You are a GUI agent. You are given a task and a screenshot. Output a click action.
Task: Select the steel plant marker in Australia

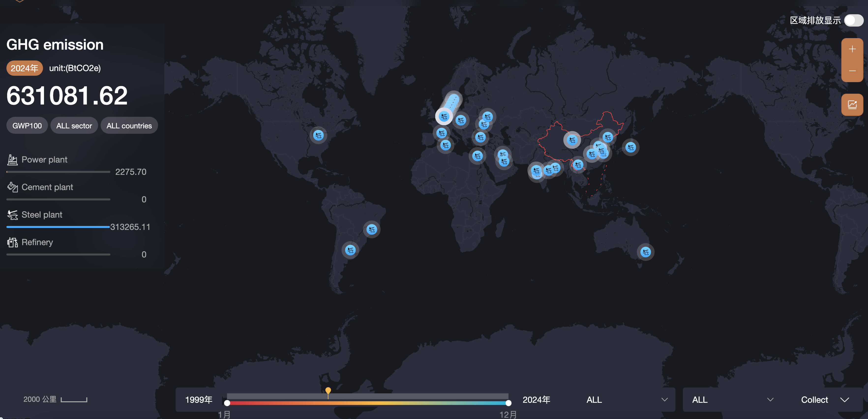(x=645, y=252)
